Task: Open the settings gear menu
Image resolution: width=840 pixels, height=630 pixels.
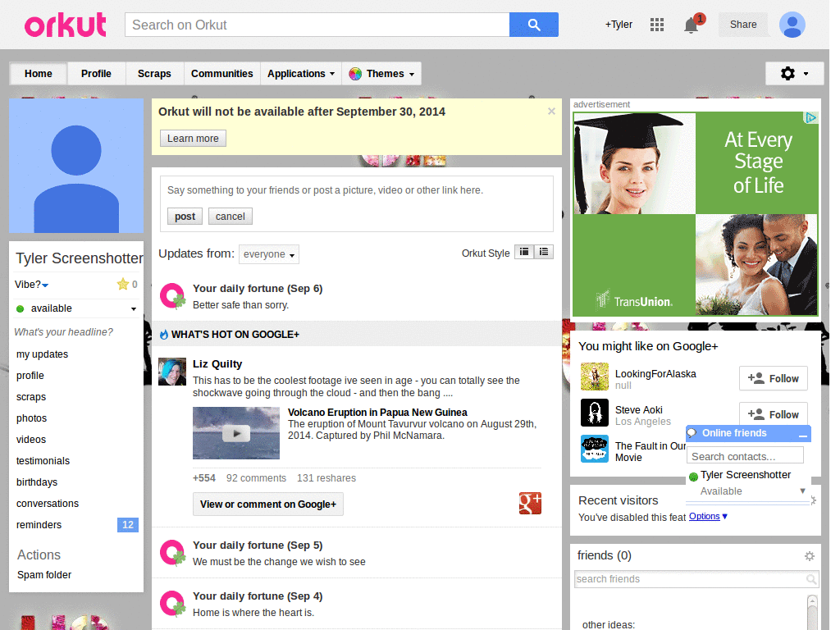Action: tap(794, 73)
